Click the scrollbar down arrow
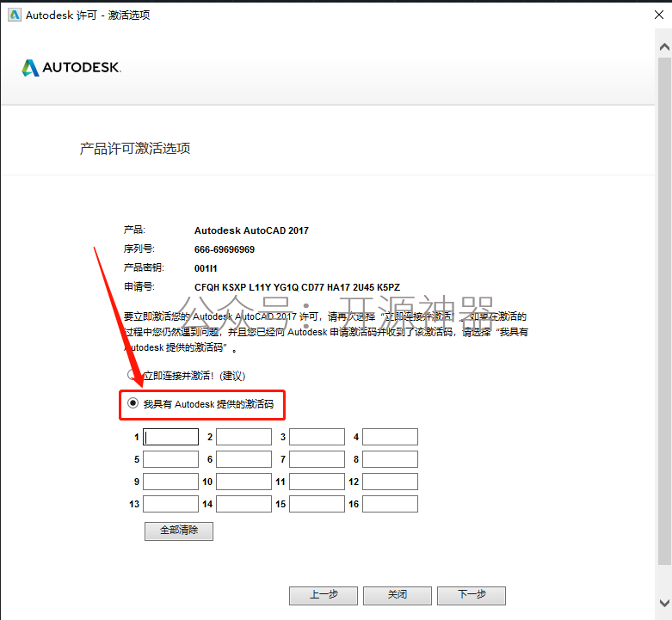Image resolution: width=672 pixels, height=620 pixels. [x=664, y=603]
